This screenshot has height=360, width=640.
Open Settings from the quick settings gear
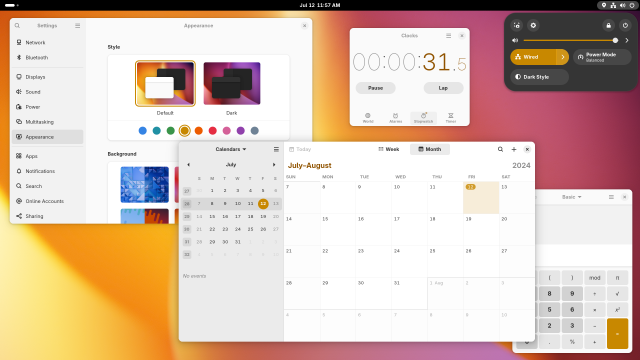coord(533,25)
